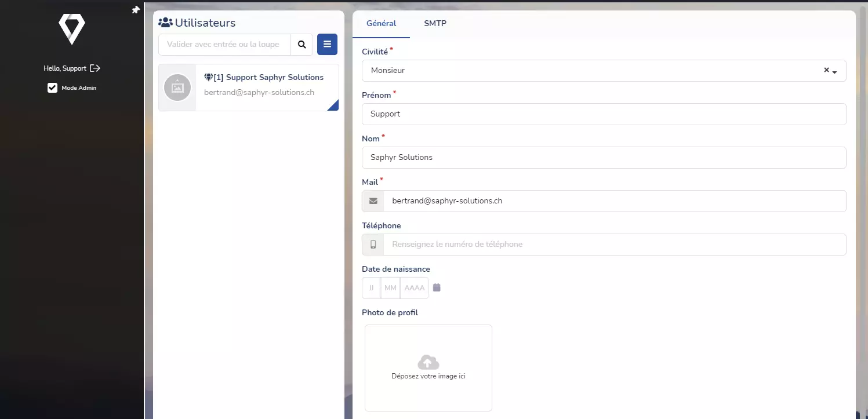The height and width of the screenshot is (419, 868).
Task: Click the pin icon on the sidebar
Action: (x=136, y=10)
